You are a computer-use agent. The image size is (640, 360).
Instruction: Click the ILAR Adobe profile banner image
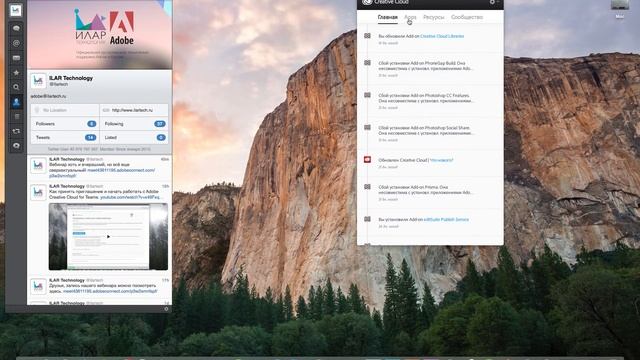tap(100, 34)
